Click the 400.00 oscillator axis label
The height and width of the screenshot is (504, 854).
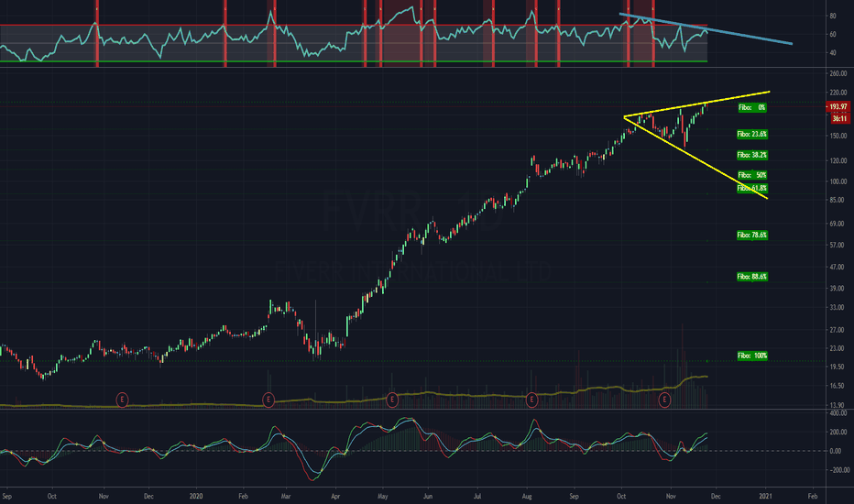838,413
